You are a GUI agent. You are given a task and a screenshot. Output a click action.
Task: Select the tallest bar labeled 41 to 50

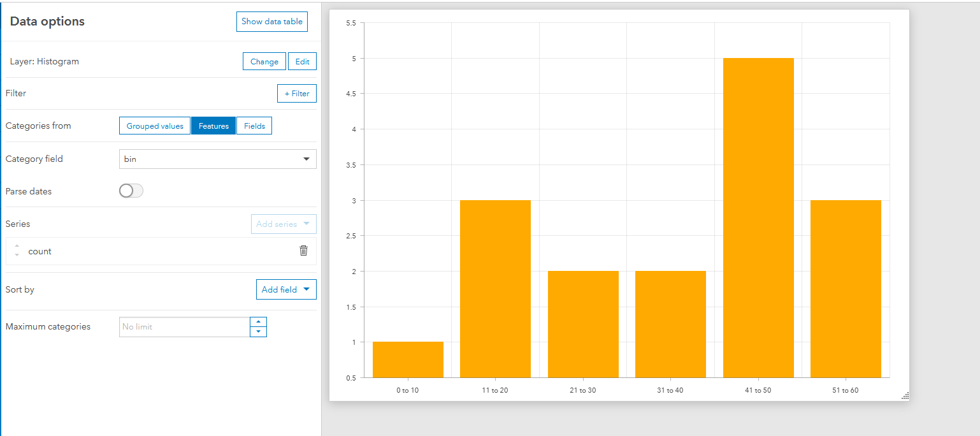[758, 217]
